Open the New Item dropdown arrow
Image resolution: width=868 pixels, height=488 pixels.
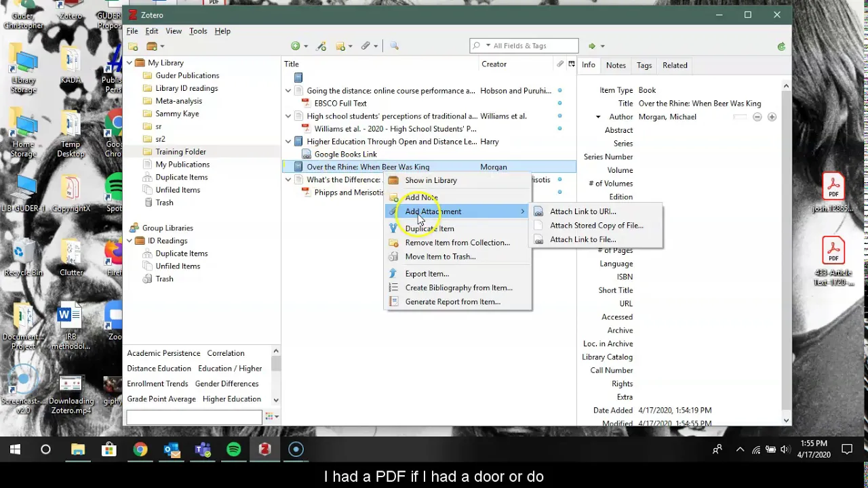coord(306,46)
